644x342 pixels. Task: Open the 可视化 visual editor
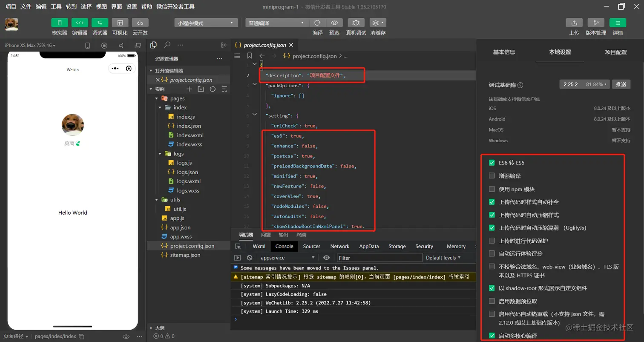click(x=120, y=23)
